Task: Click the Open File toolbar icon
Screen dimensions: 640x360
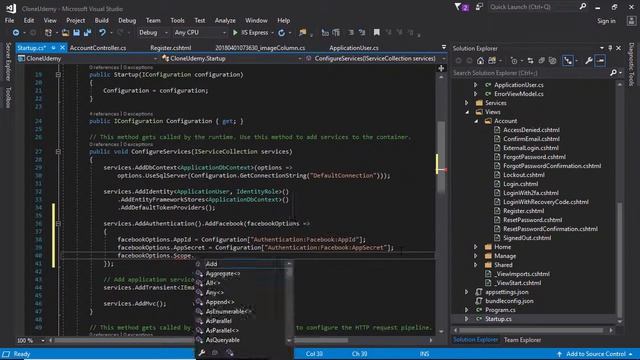Action: (x=65, y=33)
